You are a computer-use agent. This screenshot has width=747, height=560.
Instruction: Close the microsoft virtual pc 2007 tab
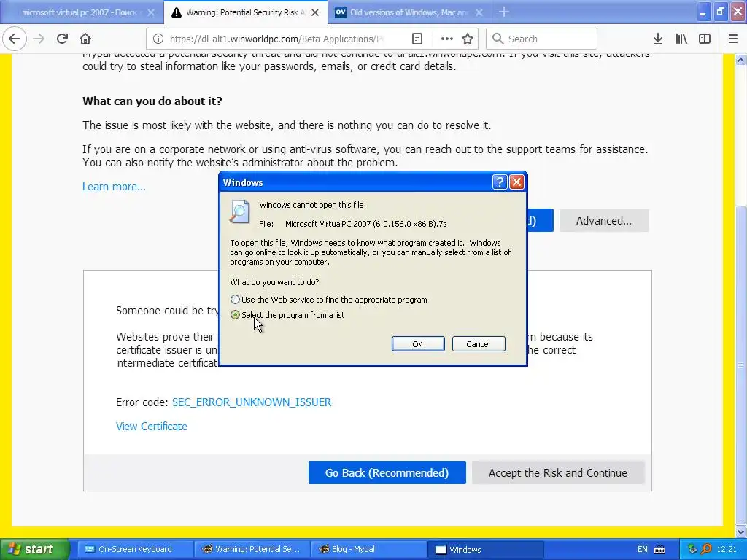[x=150, y=12]
